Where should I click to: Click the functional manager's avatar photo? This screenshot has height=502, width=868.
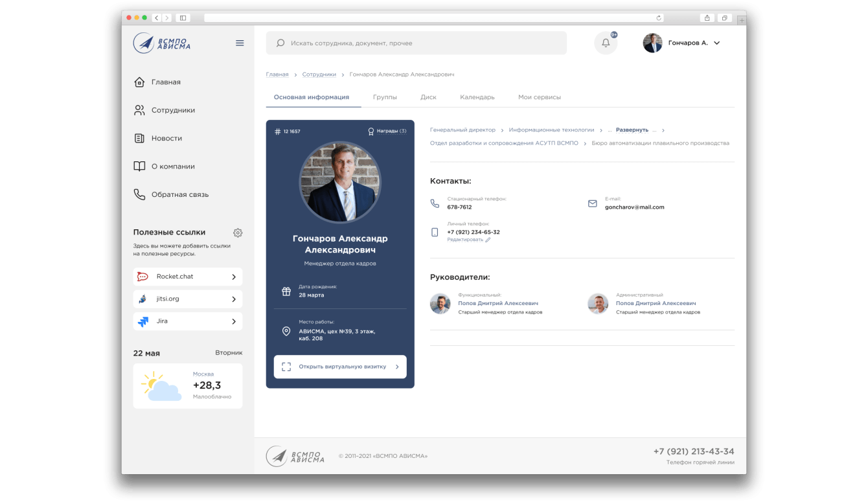point(440,304)
